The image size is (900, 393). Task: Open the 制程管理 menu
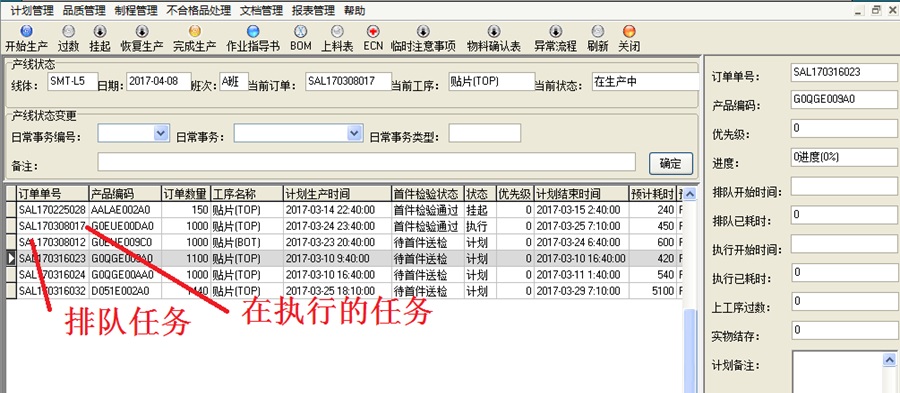136,10
